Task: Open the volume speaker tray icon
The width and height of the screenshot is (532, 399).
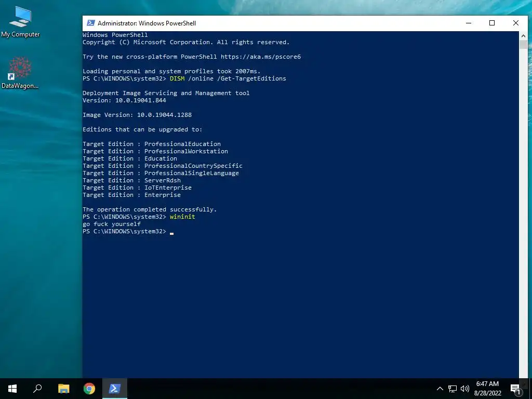Action: (x=465, y=389)
